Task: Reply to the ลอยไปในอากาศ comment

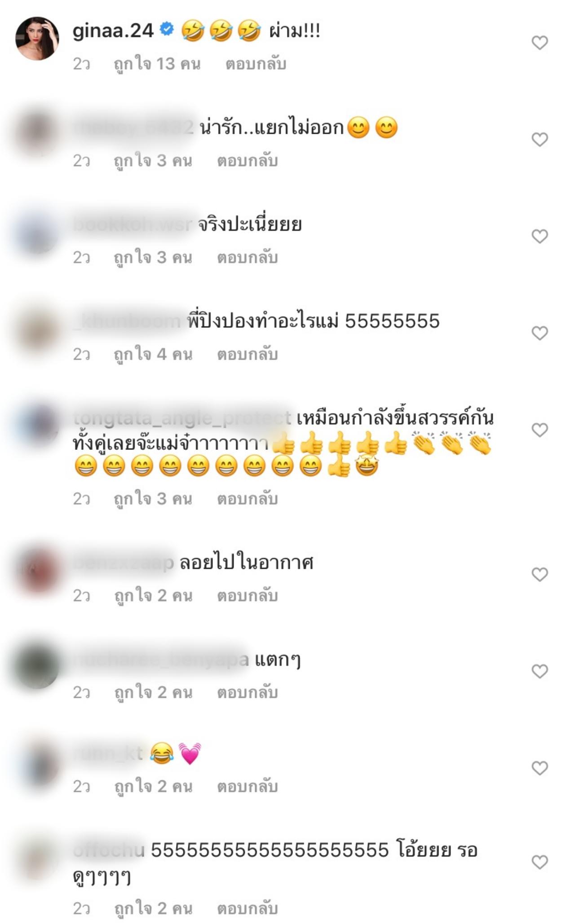Action: pyautogui.click(x=248, y=596)
